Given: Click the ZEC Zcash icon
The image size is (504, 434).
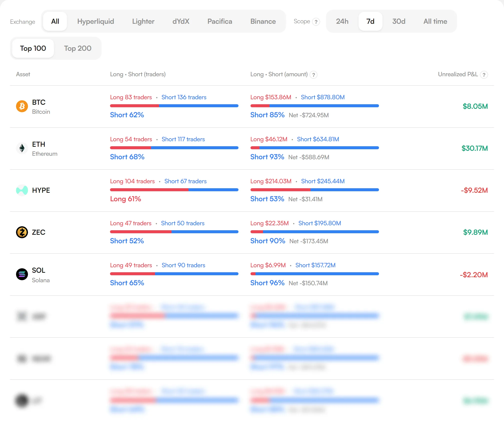Looking at the screenshot, I should [x=22, y=232].
